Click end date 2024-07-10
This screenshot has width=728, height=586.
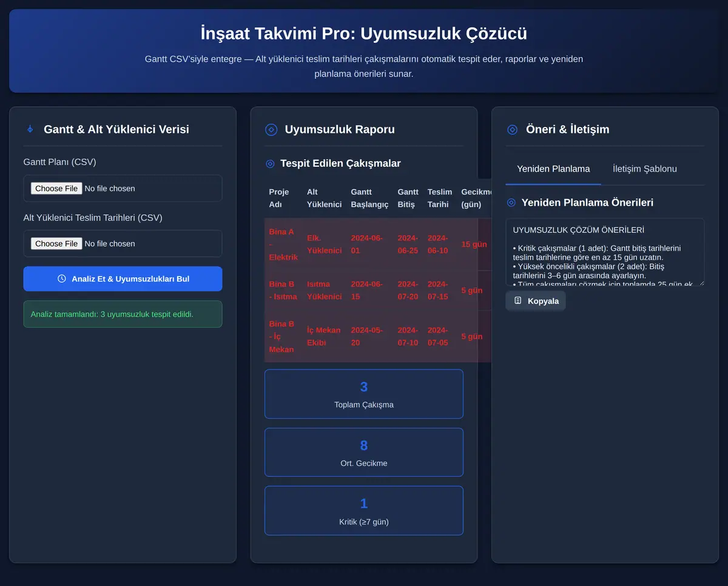408,337
